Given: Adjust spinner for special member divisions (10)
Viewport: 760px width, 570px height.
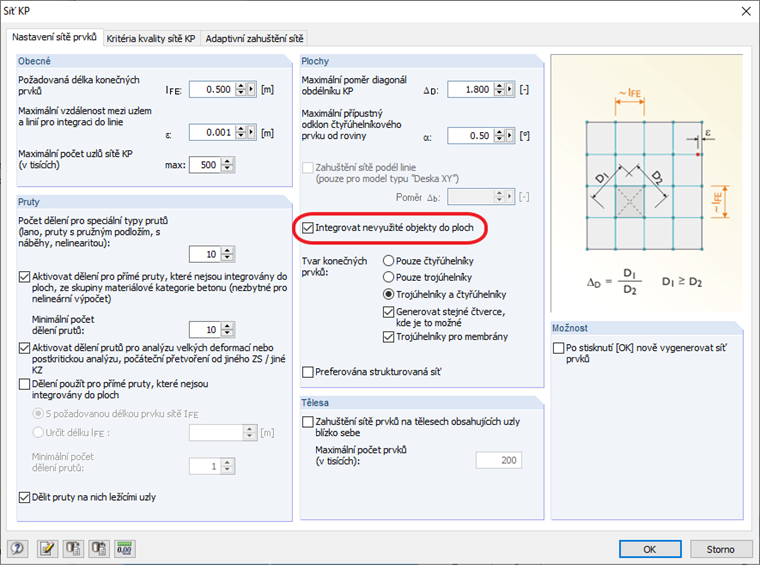Looking at the screenshot, I should [228, 254].
